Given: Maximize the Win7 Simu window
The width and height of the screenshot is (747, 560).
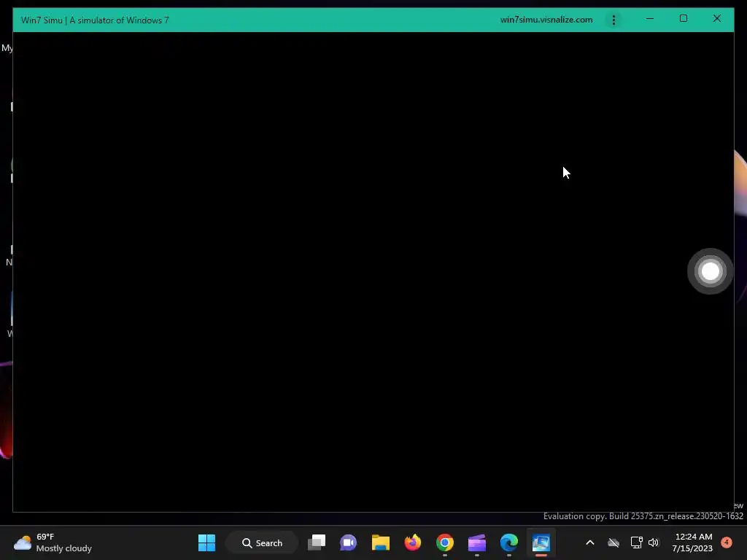Looking at the screenshot, I should [684, 19].
